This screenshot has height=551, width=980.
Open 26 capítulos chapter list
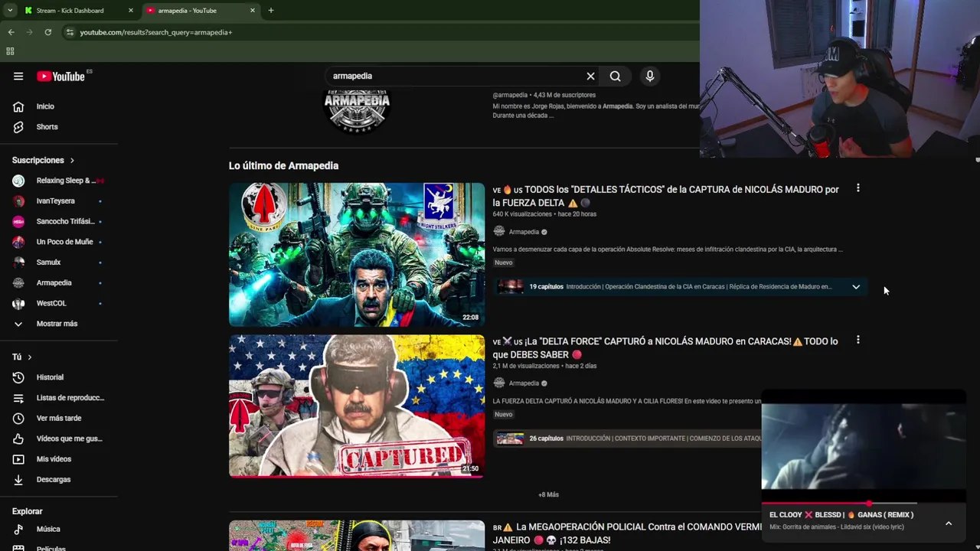[x=628, y=439]
